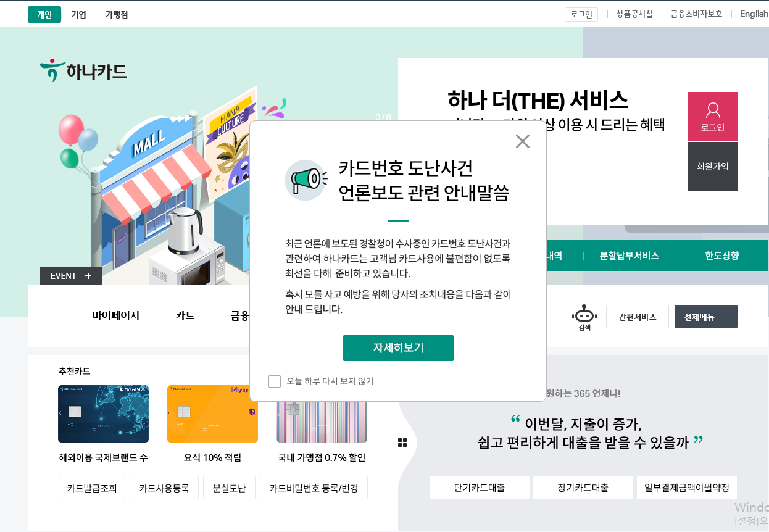Click the top 로그인 link
This screenshot has width=769, height=532.
(581, 14)
